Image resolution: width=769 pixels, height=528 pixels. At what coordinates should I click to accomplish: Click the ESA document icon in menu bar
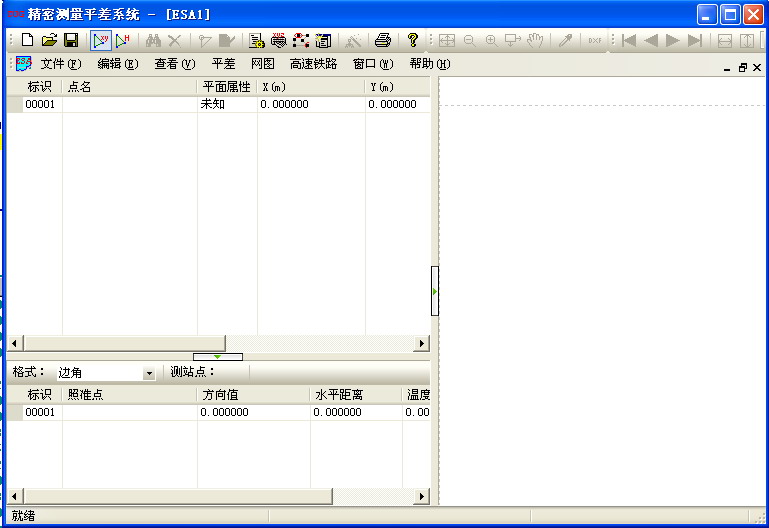coord(24,64)
